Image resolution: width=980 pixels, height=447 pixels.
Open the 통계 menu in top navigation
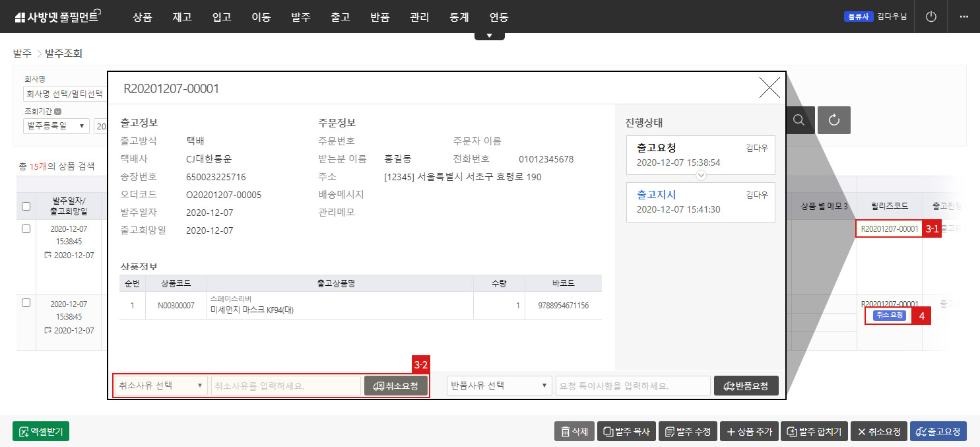(459, 17)
